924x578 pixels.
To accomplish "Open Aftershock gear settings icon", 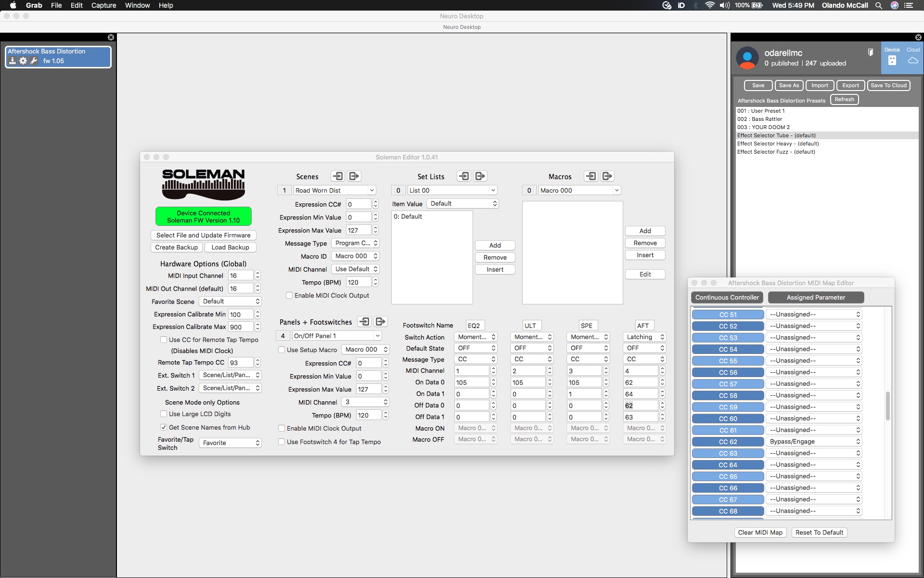I will click(23, 61).
